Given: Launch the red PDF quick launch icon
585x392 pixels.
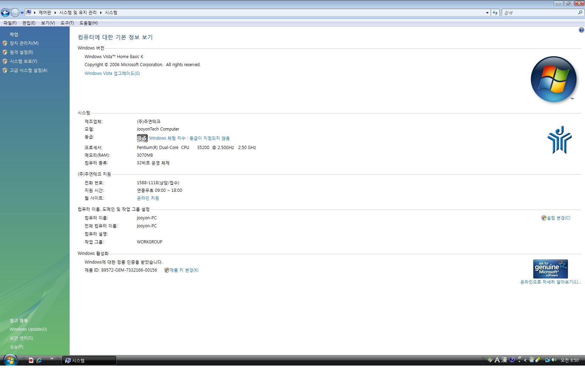Looking at the screenshot, I should pos(31,360).
